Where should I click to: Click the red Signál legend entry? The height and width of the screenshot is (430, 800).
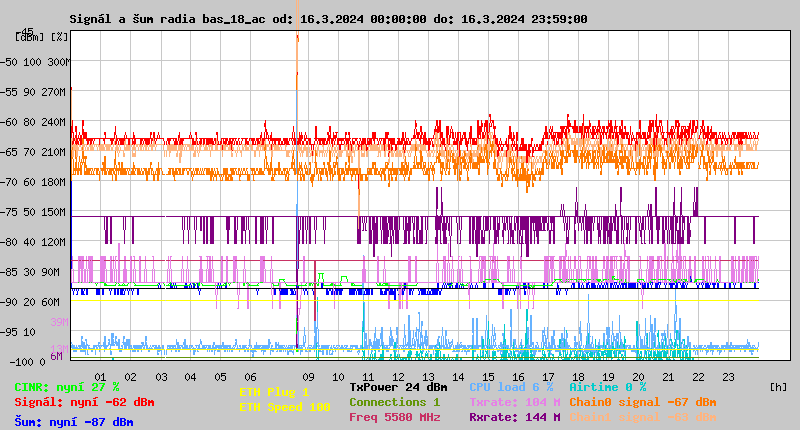point(84,403)
